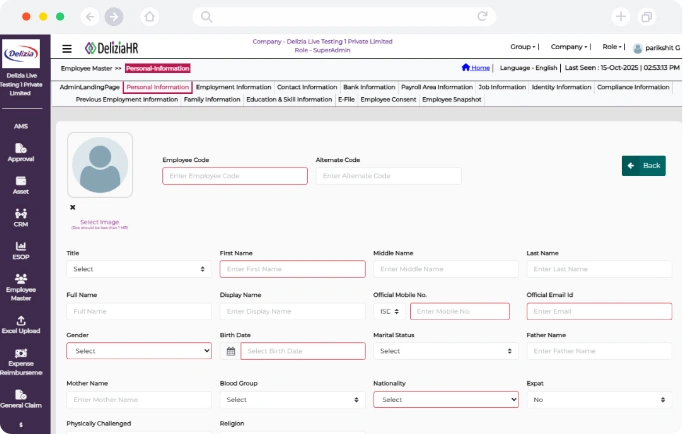Expand the Title dropdown

139,269
